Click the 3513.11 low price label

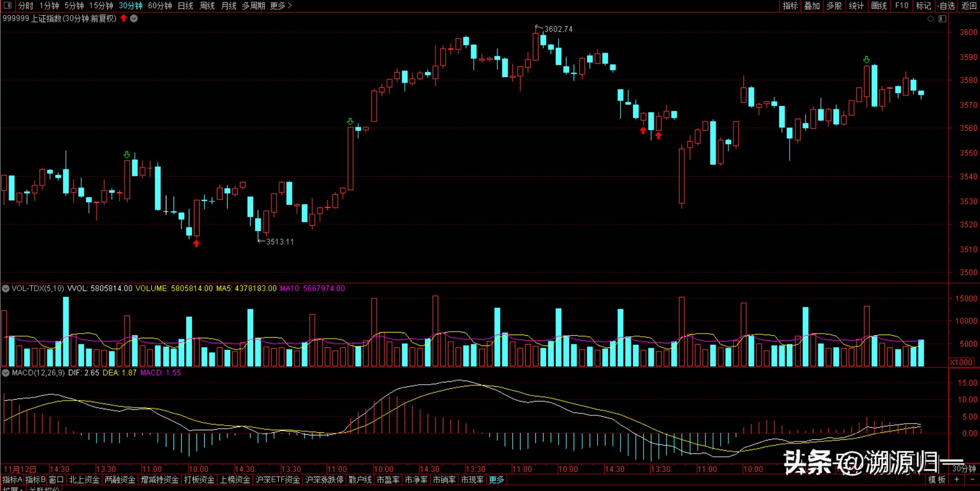280,242
